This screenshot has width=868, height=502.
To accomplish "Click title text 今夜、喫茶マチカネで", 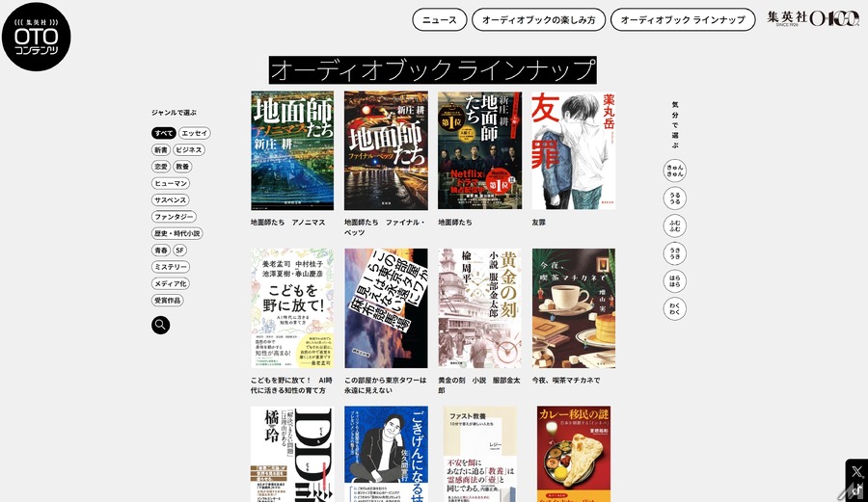I will [566, 381].
